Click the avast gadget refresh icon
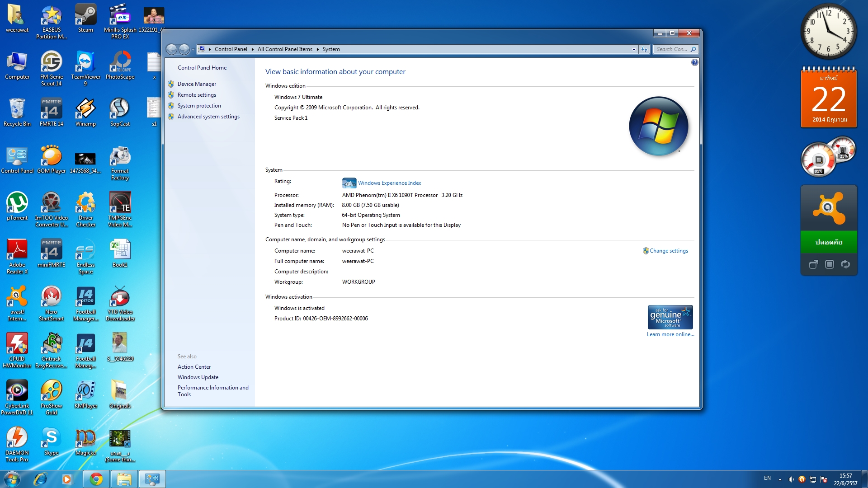 click(x=845, y=264)
